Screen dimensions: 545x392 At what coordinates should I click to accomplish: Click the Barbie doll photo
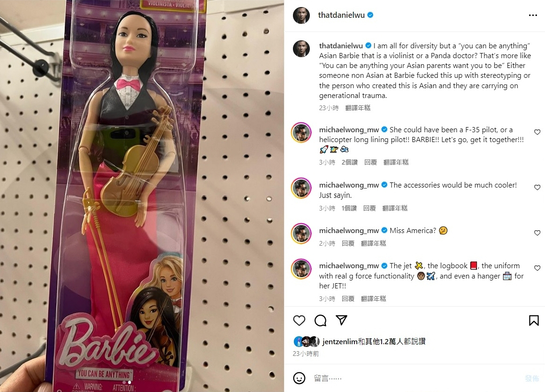pos(142,196)
